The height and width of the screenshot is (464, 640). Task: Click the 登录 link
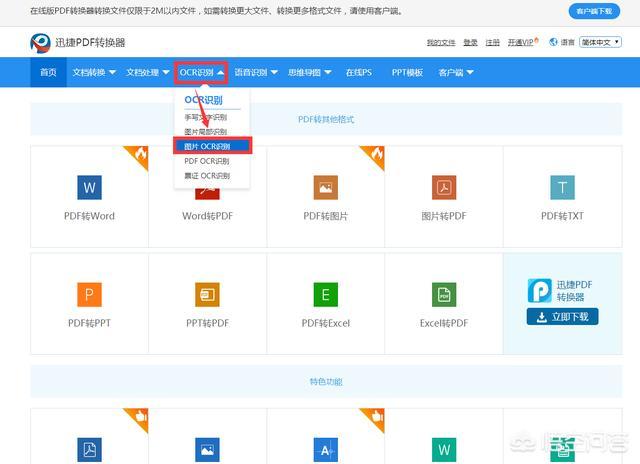click(470, 42)
